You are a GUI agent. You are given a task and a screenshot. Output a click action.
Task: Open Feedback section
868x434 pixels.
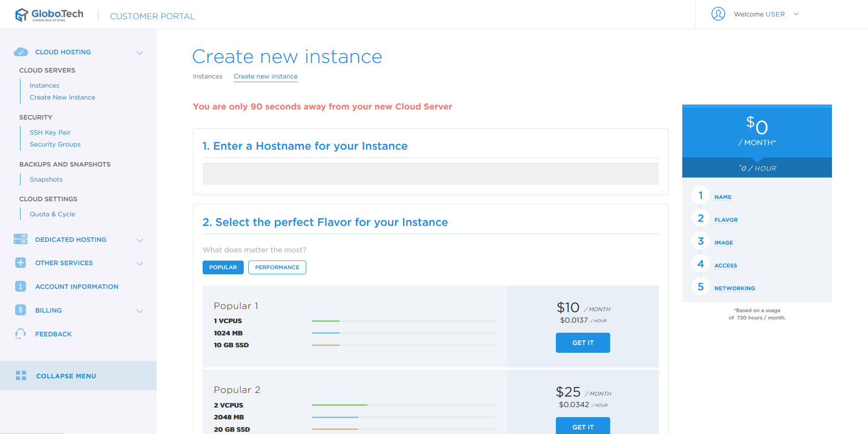pyautogui.click(x=53, y=334)
